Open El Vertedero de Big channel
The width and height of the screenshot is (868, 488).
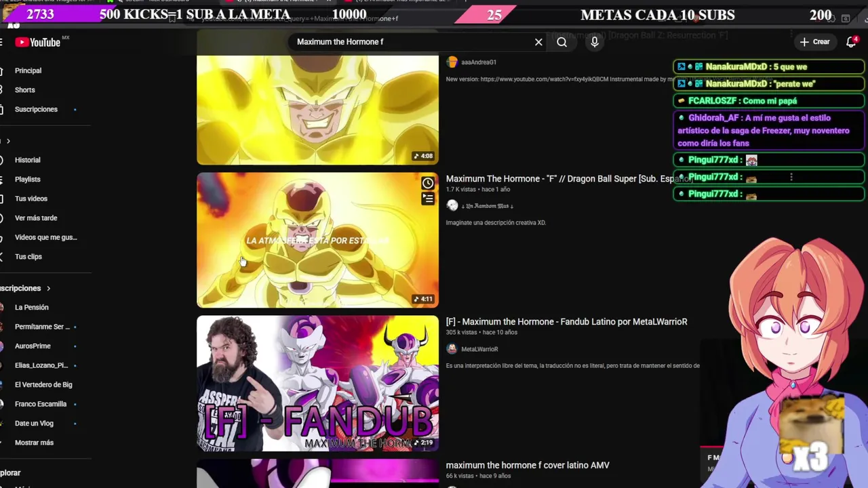click(x=43, y=384)
